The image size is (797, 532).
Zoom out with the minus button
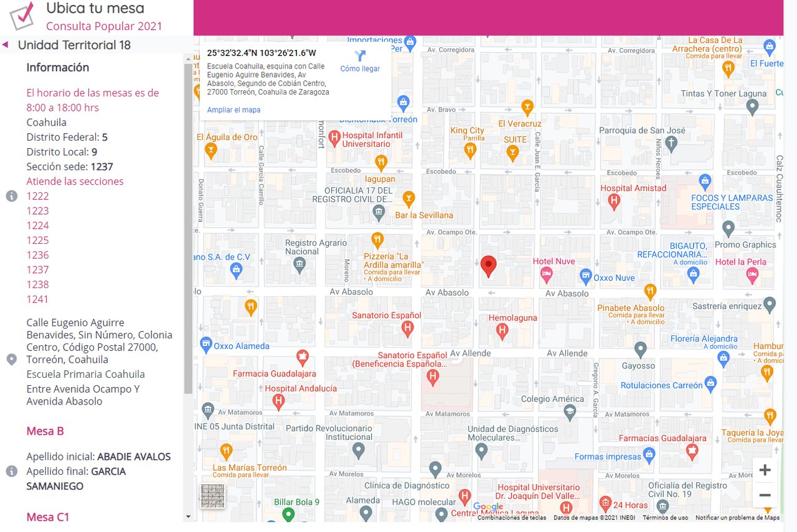click(x=765, y=495)
